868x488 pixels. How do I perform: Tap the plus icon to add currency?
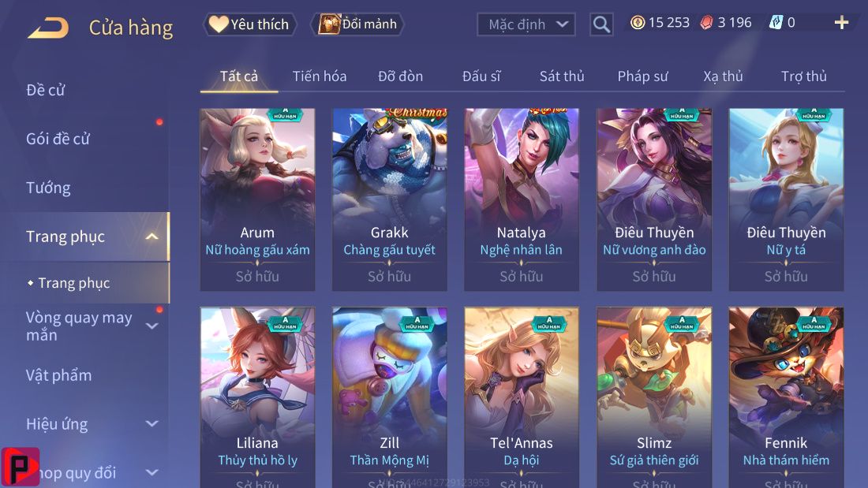pos(841,23)
